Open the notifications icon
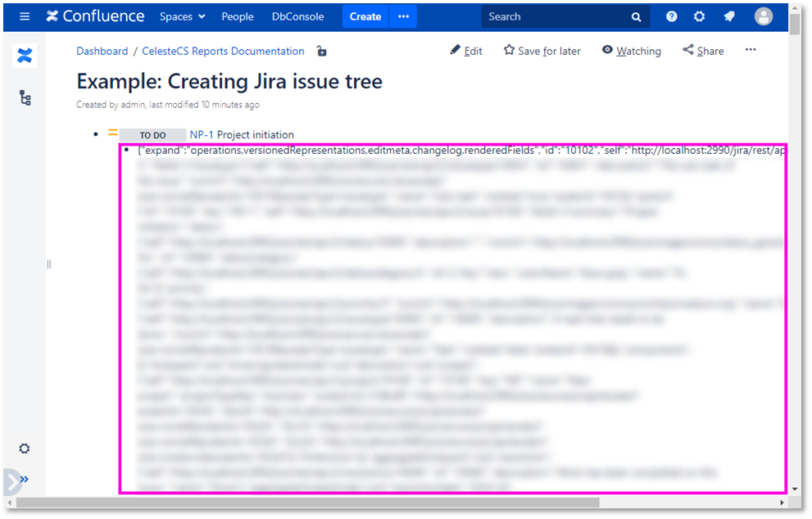The image size is (812, 519). [729, 16]
